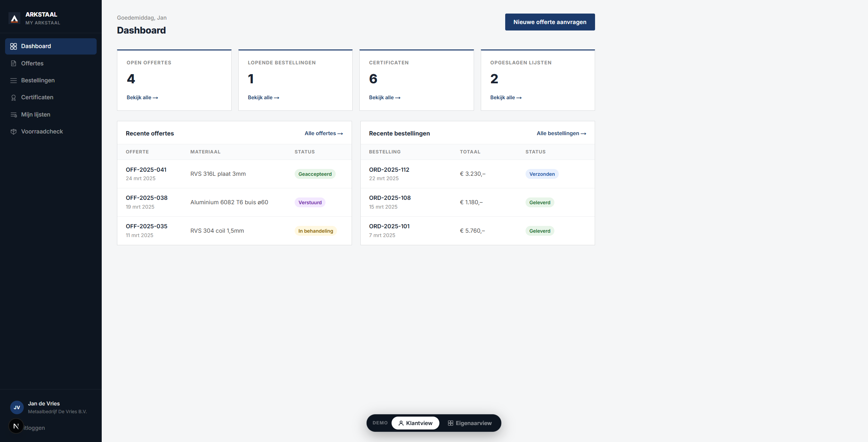868x442 pixels.
Task: Switch to Klantview
Action: coord(415,423)
